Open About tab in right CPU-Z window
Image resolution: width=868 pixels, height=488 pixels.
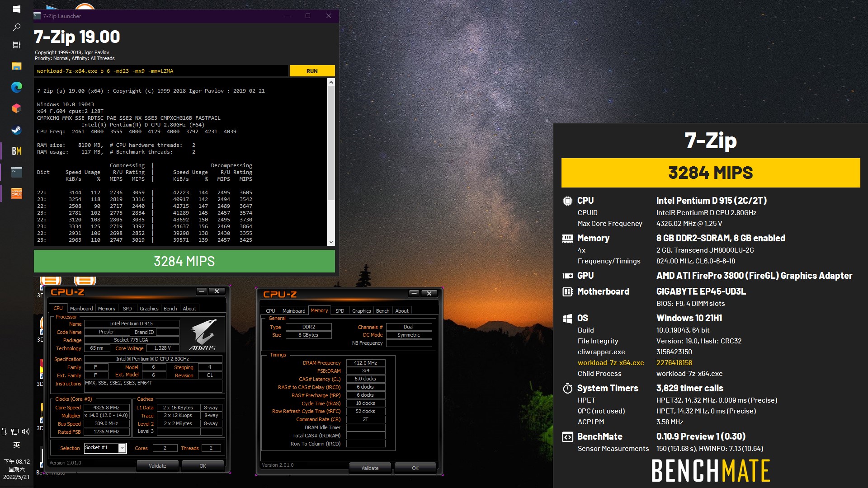tap(402, 311)
